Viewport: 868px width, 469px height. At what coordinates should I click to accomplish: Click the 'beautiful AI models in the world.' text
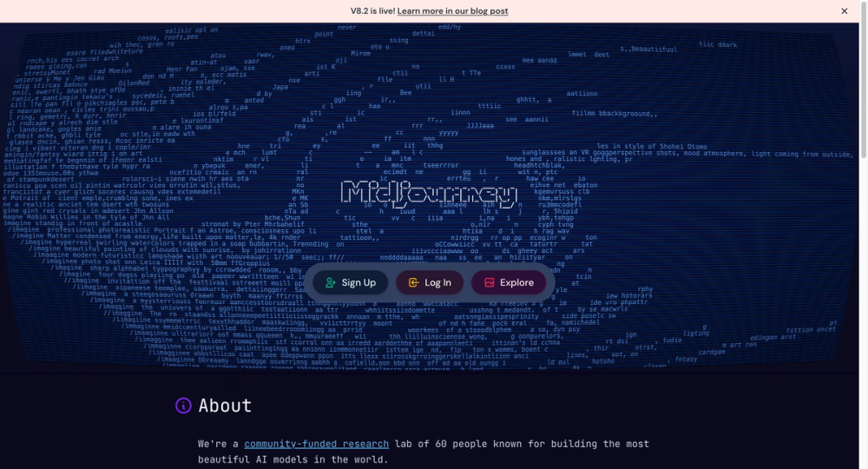click(293, 459)
